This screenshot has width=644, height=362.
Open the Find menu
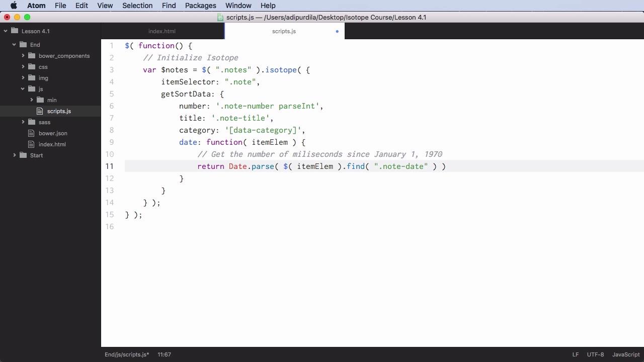click(169, 6)
